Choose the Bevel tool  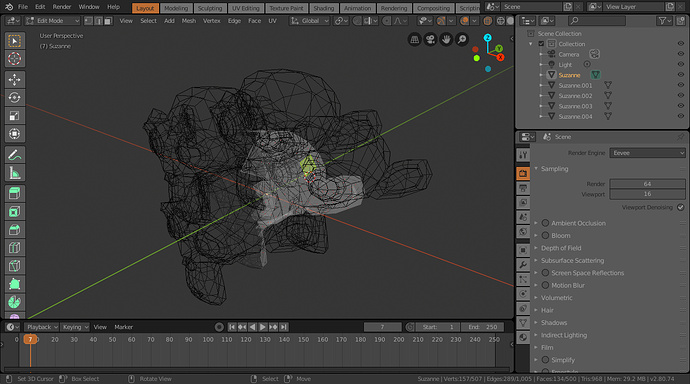click(x=14, y=230)
